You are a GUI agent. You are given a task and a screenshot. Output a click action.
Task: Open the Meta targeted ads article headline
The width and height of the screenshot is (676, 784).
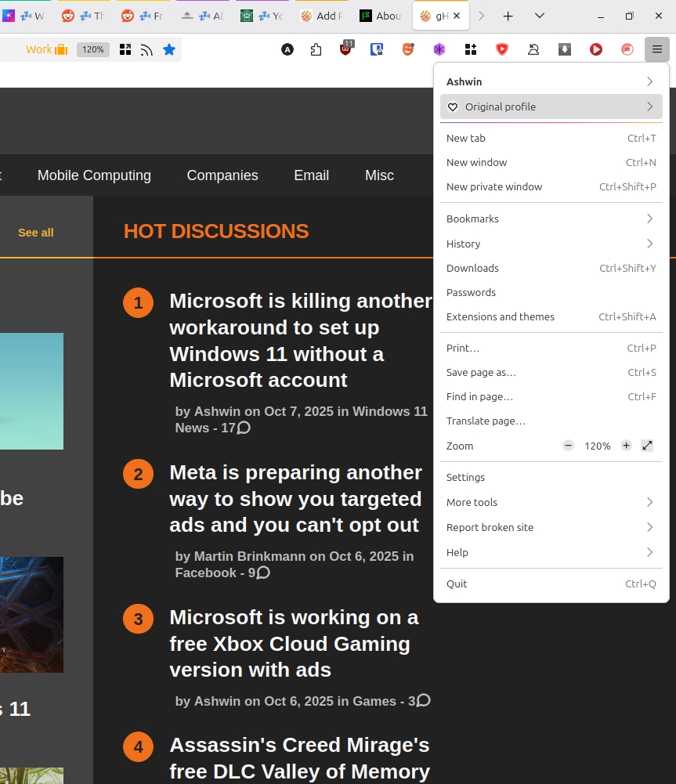tap(295, 499)
